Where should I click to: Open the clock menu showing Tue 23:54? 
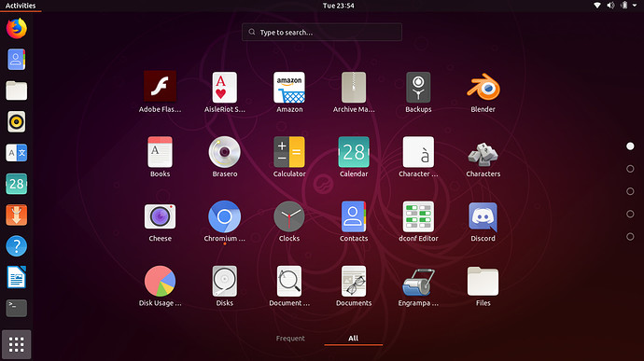pyautogui.click(x=338, y=6)
